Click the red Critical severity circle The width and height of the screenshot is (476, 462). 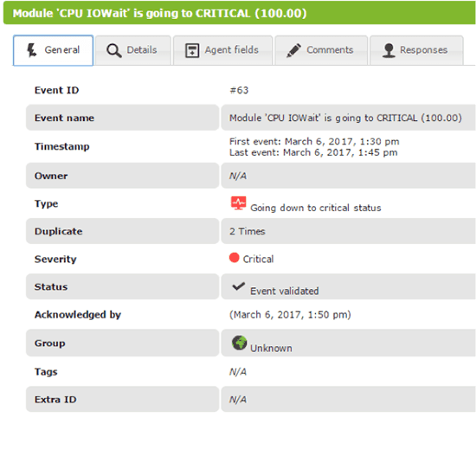[x=234, y=258]
